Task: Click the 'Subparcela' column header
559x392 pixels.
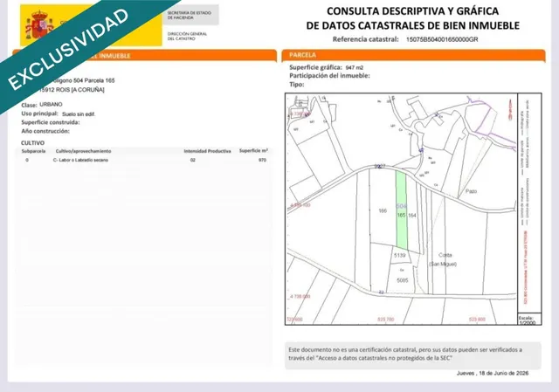Action: click(33, 151)
